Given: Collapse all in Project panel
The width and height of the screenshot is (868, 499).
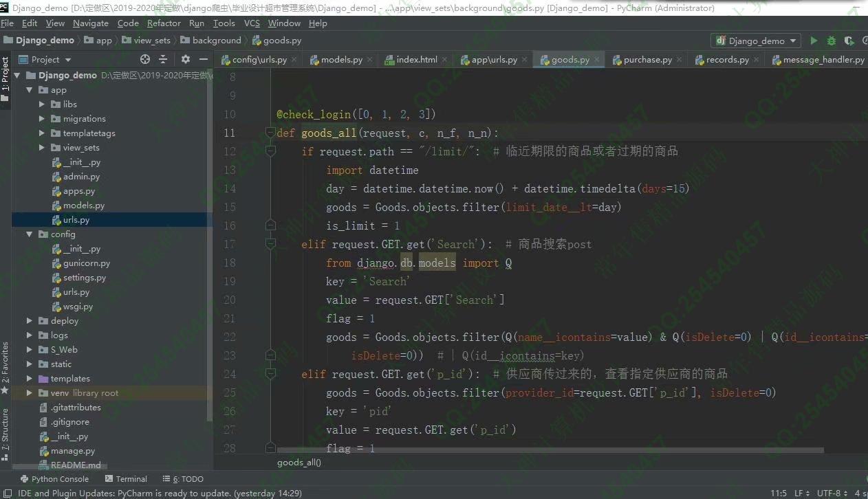Looking at the screenshot, I should click(163, 59).
